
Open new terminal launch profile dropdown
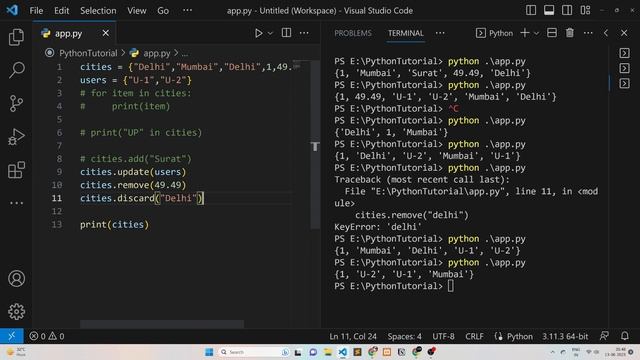(536, 33)
